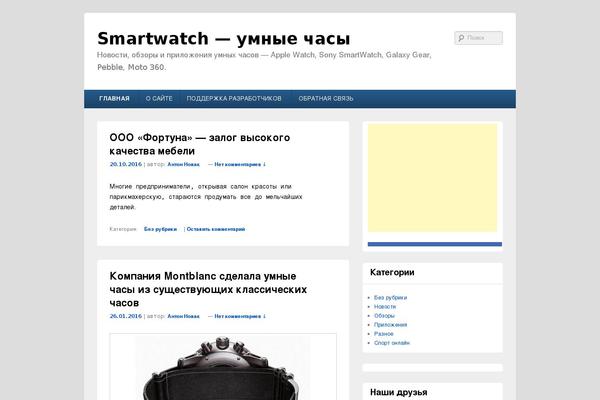Open the ОБРАТНАЯ СВЯЗЬ menu item
600x400 pixels.
[x=326, y=99]
